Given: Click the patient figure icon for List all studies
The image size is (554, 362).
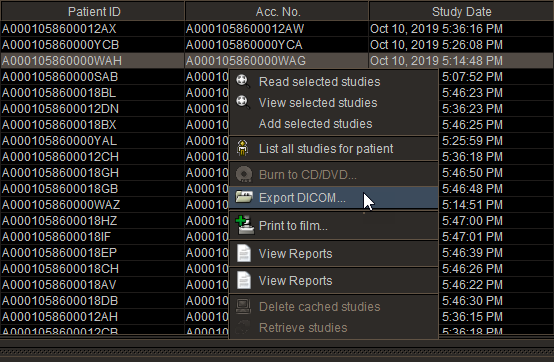Looking at the screenshot, I should pos(243,148).
